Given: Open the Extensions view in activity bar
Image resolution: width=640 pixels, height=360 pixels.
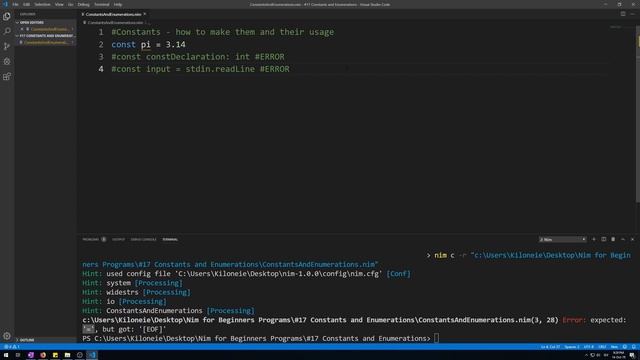Looking at the screenshot, I should point(7,76).
